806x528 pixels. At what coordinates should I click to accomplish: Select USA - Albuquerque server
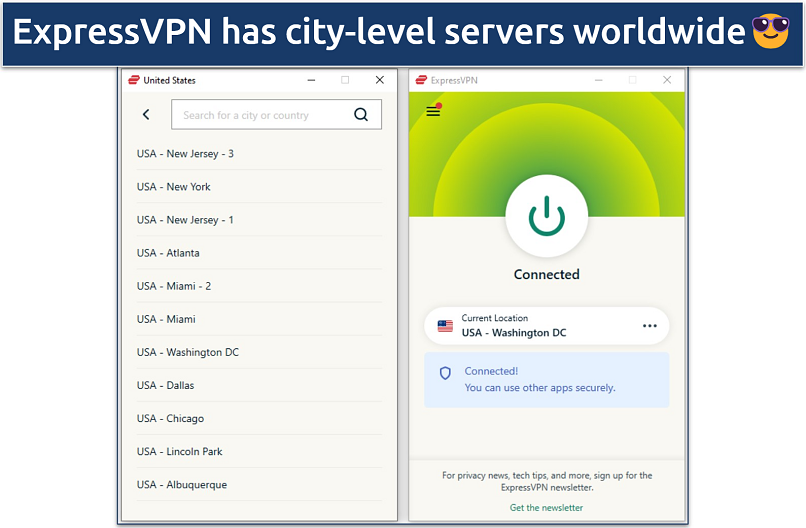[x=259, y=484]
